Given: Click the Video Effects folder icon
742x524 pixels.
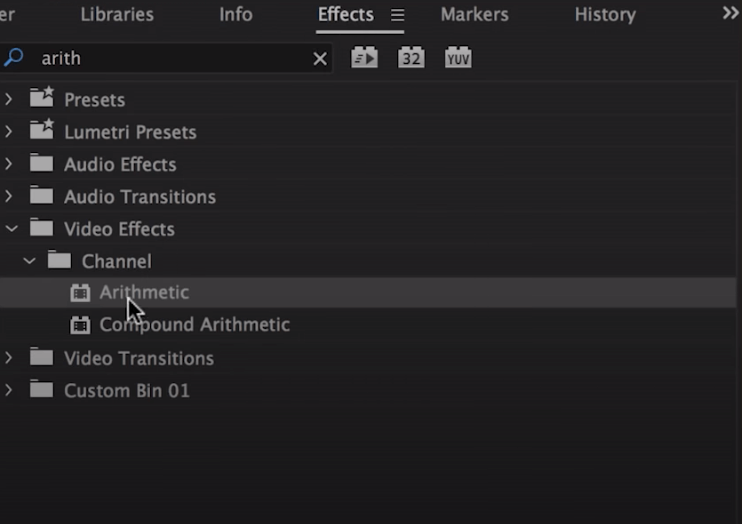Looking at the screenshot, I should [42, 227].
